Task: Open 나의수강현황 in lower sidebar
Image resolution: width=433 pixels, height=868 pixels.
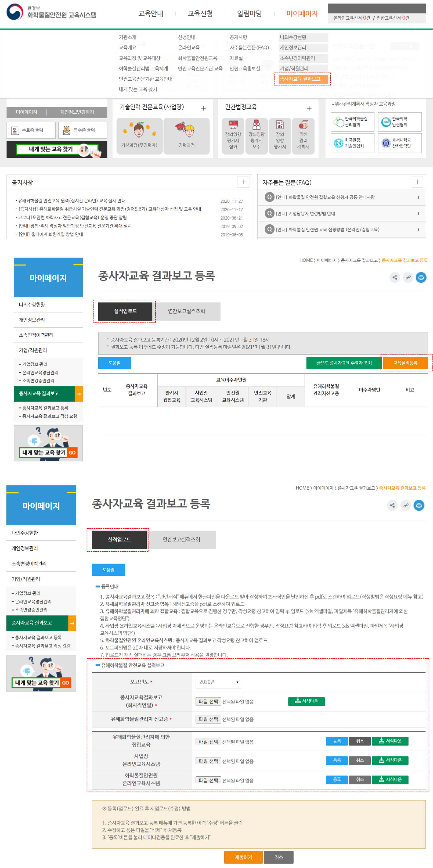Action: [25, 533]
